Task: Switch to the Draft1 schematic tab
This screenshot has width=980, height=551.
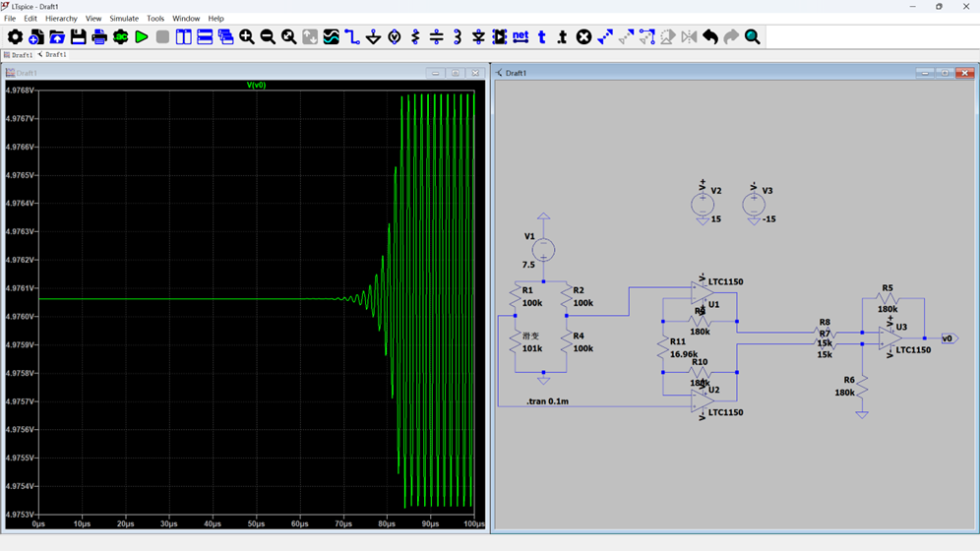Action: [52, 55]
